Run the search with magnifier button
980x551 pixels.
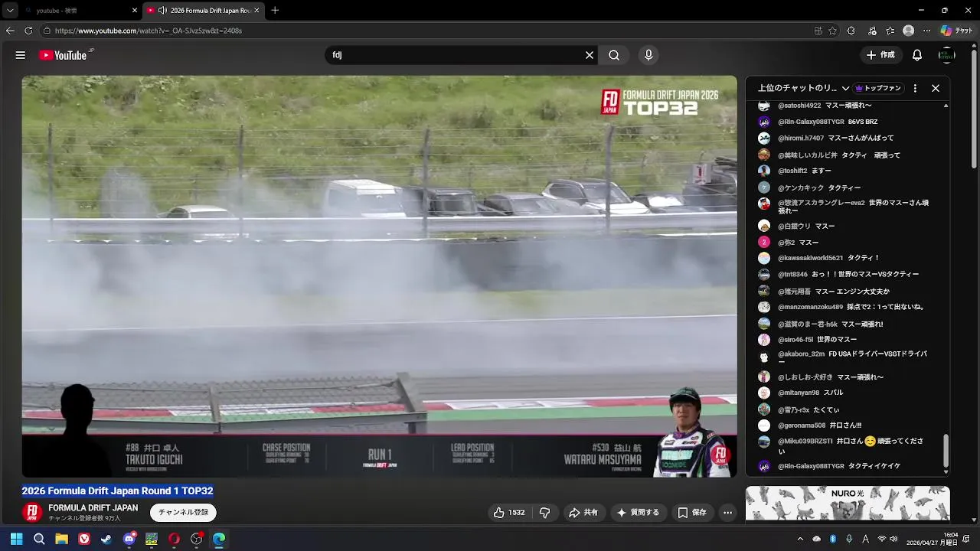click(x=614, y=55)
